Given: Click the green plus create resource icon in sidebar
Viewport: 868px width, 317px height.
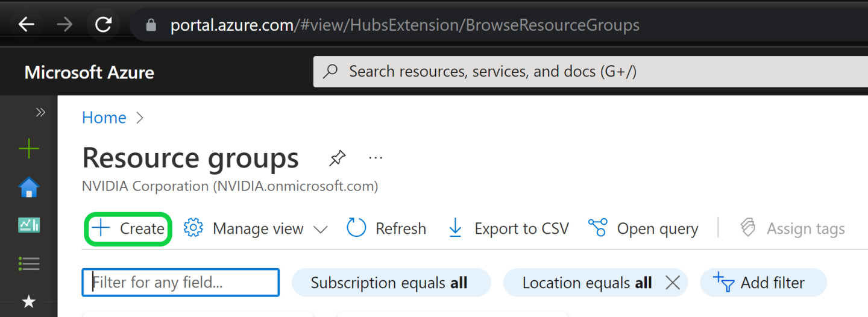Looking at the screenshot, I should point(29,149).
